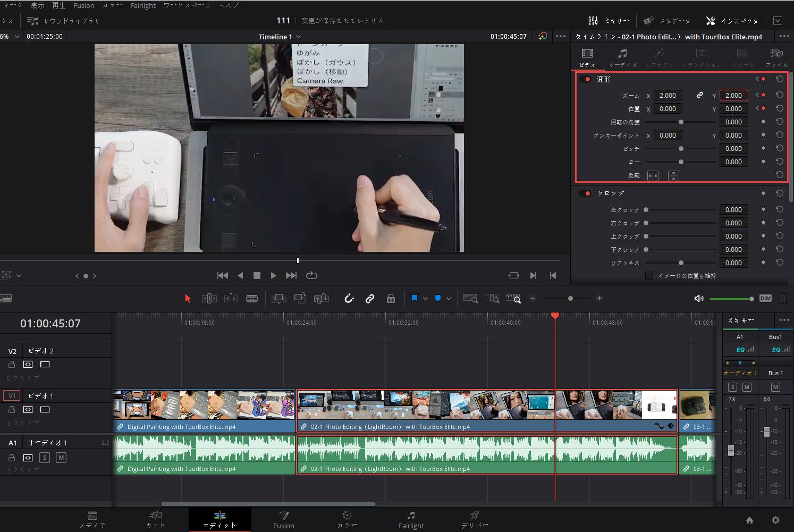Open the Inspector options three-dot menu
Image resolution: width=794 pixels, height=532 pixels.
(784, 37)
